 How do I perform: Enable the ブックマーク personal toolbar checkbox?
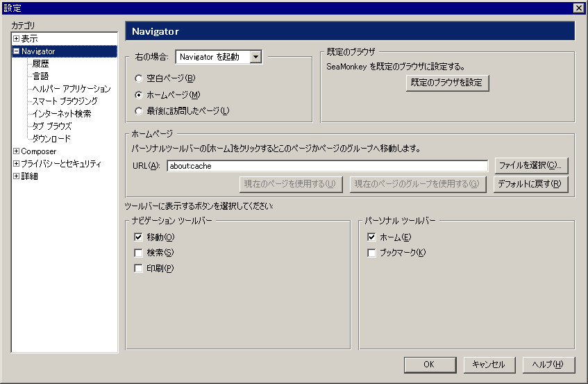tap(371, 253)
